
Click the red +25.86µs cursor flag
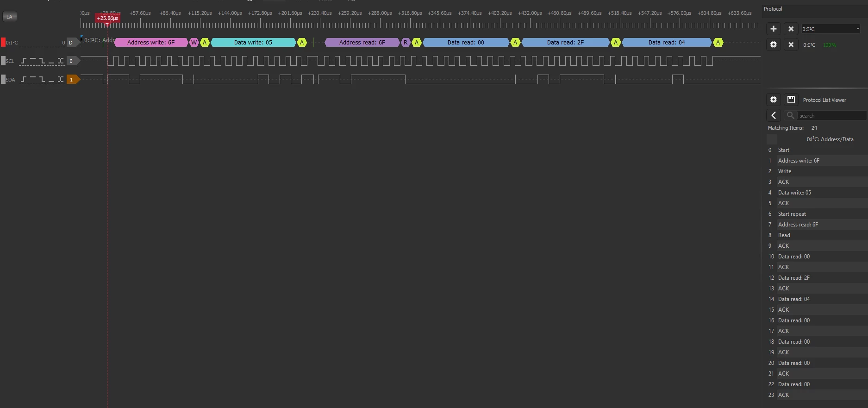point(107,18)
